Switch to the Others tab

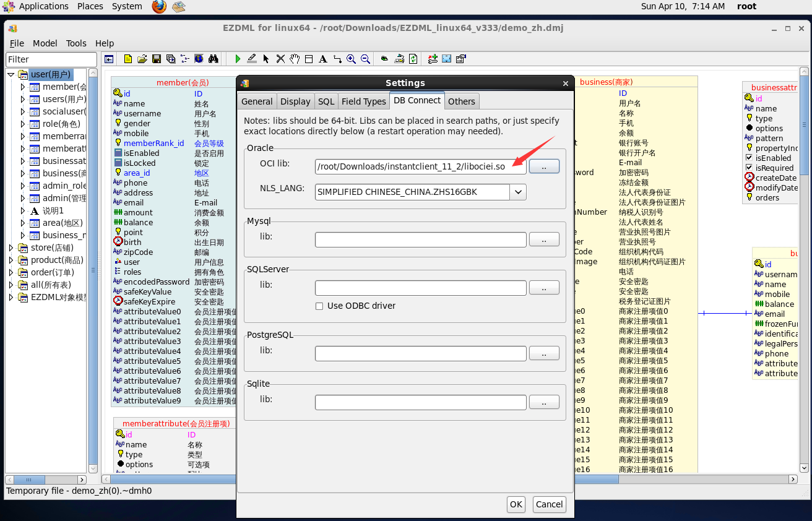click(462, 101)
